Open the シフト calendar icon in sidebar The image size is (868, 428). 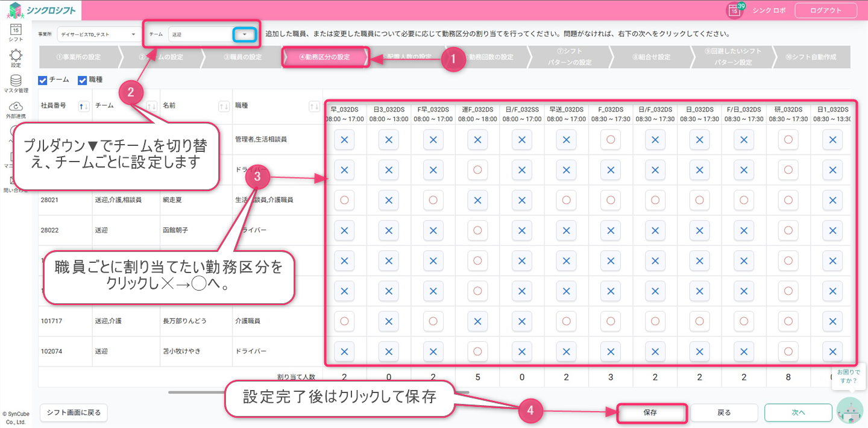16,30
